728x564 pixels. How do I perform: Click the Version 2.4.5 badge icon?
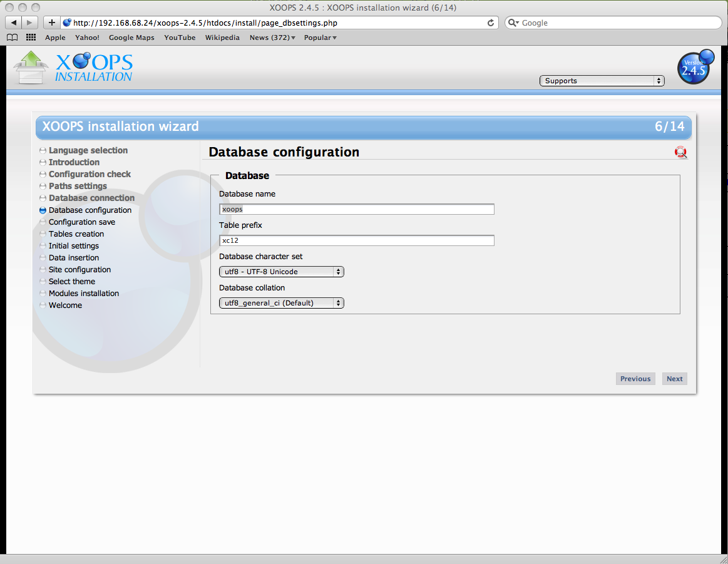[x=695, y=68]
